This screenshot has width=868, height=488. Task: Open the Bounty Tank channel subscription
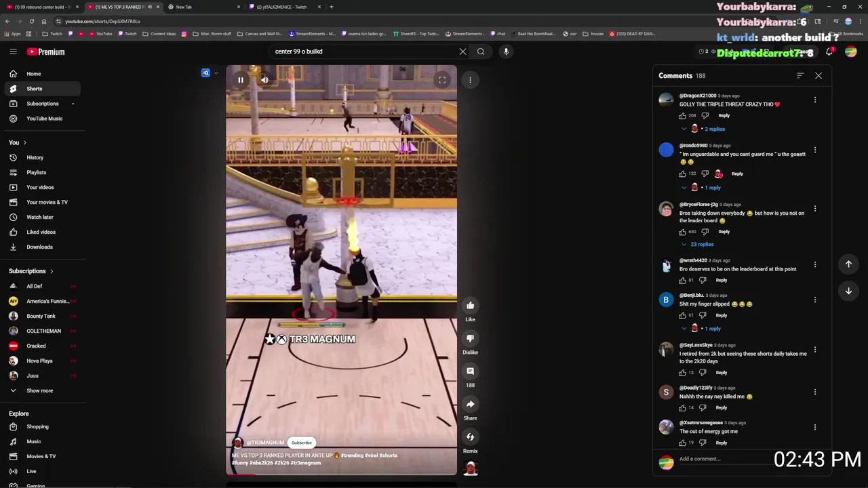(41, 317)
